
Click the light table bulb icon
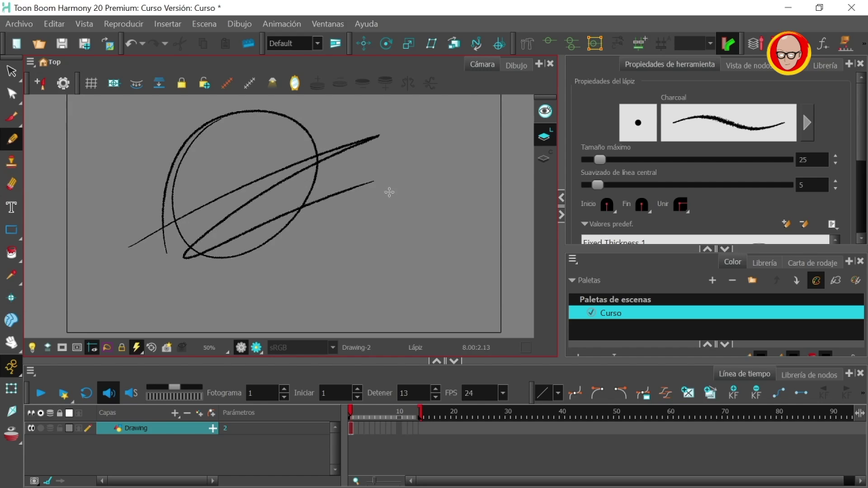tap(32, 348)
